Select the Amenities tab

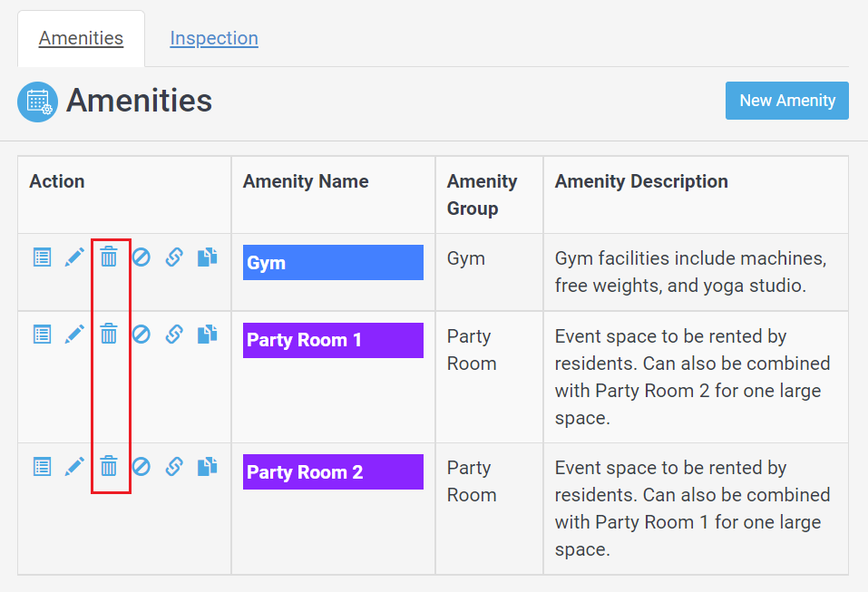pos(81,38)
